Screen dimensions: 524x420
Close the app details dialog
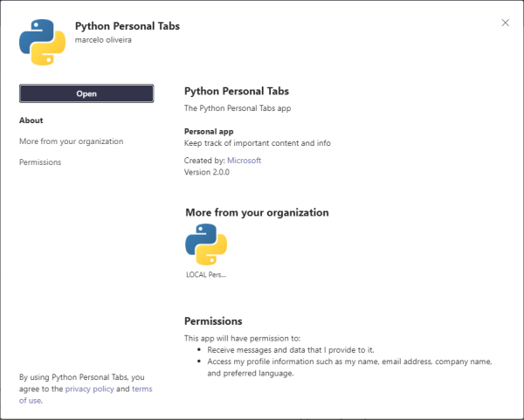(x=506, y=23)
